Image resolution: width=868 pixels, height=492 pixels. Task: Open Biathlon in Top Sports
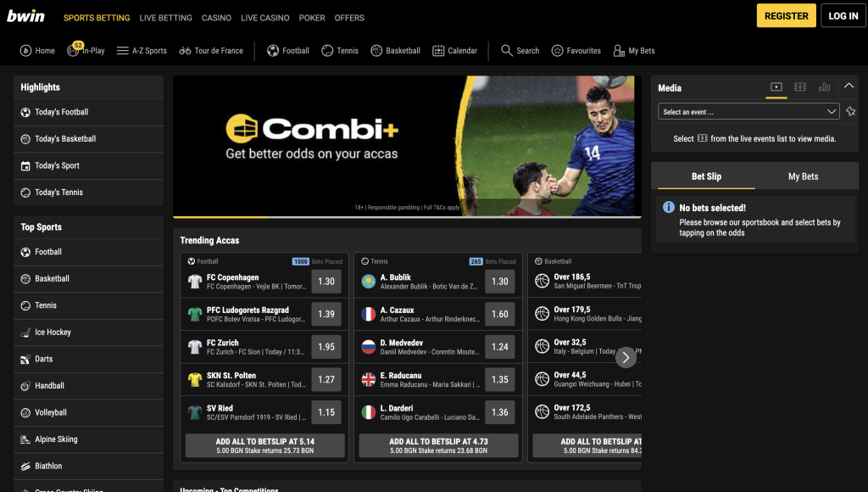(88, 466)
